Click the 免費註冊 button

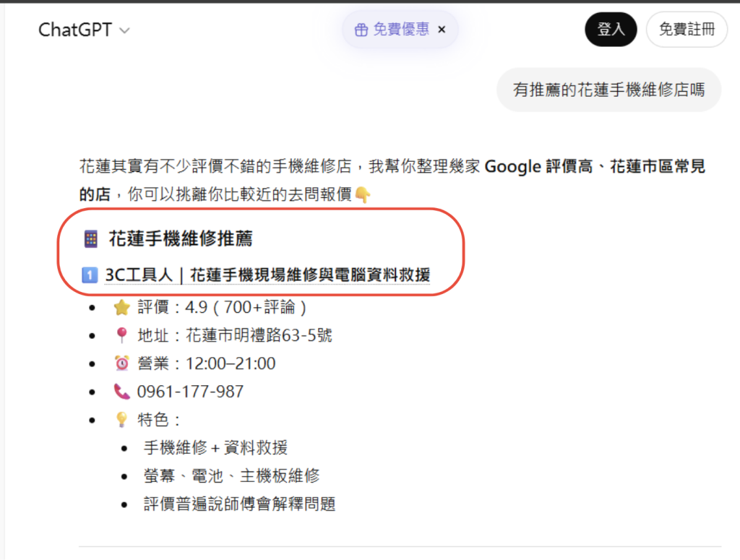(687, 29)
